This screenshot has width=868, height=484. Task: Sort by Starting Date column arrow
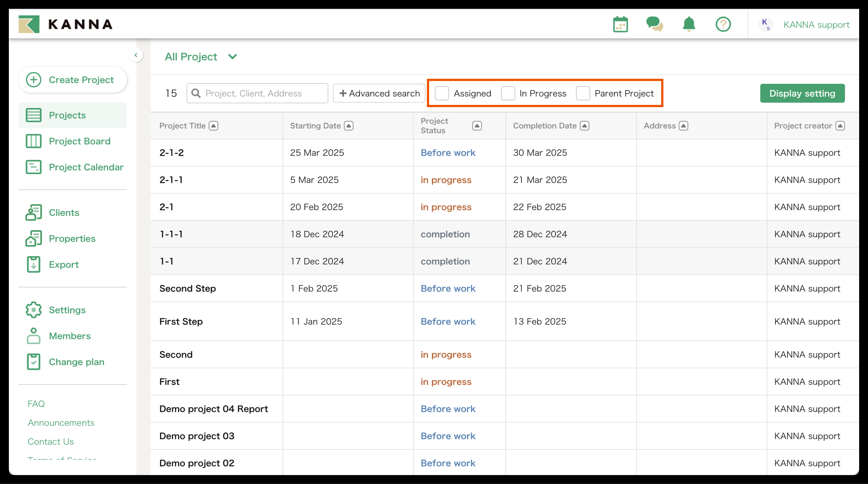coord(349,126)
